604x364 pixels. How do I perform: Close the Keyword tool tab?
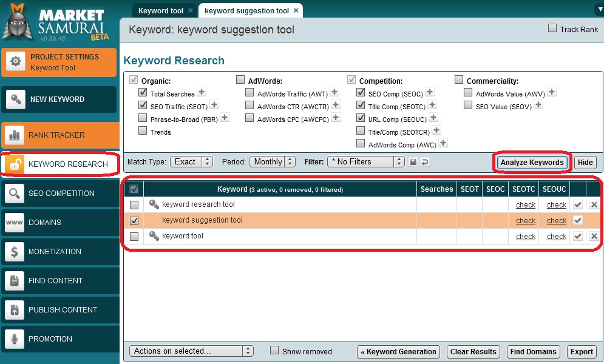click(190, 11)
